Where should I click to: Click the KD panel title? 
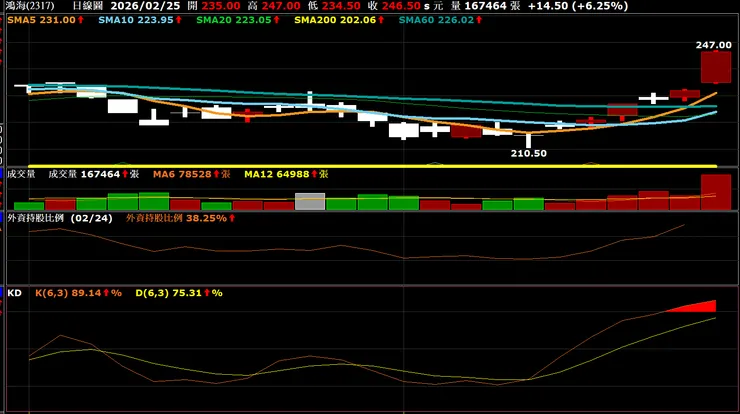click(15, 293)
